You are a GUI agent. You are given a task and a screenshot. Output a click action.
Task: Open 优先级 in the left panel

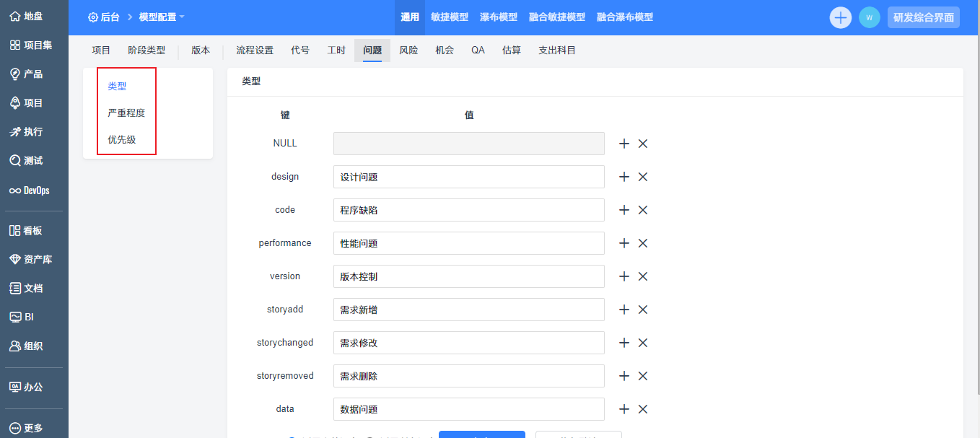point(122,139)
